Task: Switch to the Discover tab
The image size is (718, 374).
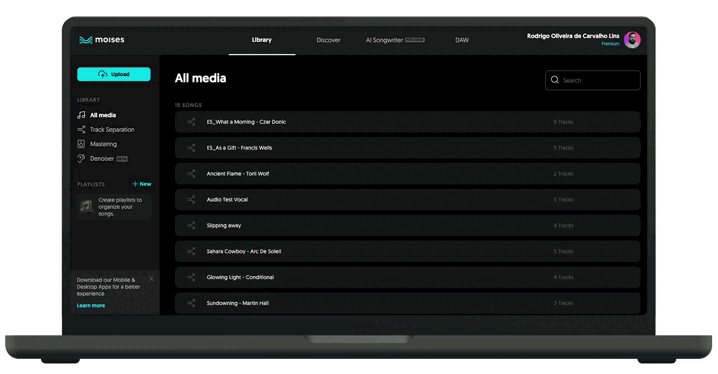Action: pyautogui.click(x=328, y=40)
